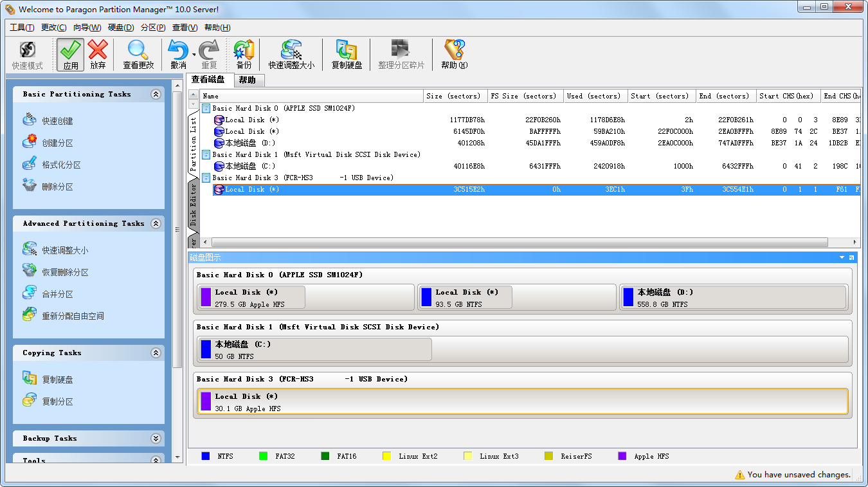Click the 快速模式 toolbar icon
Screen dimensions: 868x487
click(27, 55)
